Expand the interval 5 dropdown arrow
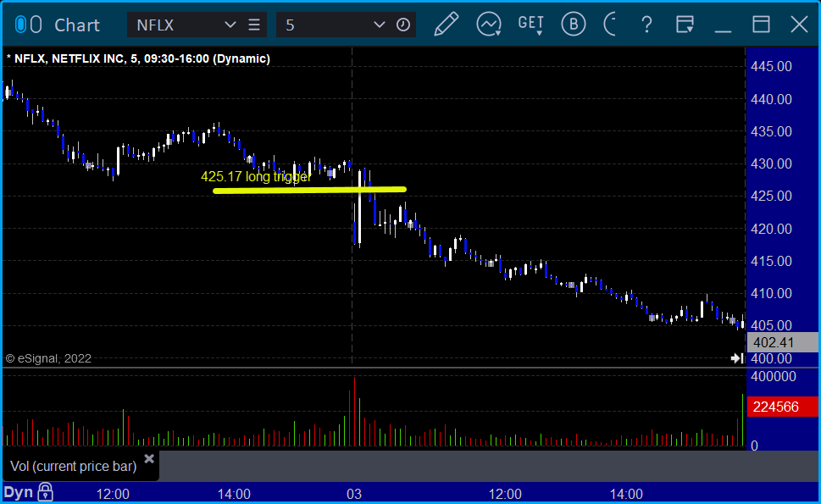This screenshot has height=504, width=821. [379, 25]
